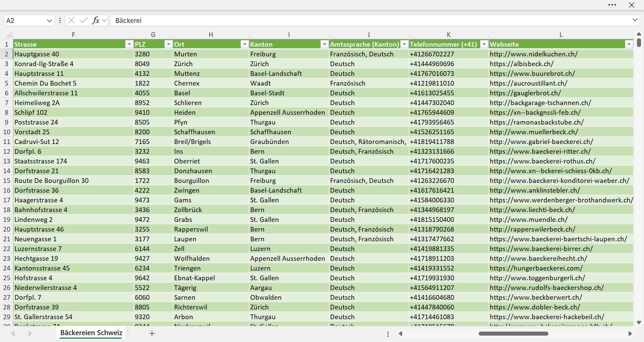Go to previous sheet arrow
Screen dimensions: 644x342
coord(13,334)
